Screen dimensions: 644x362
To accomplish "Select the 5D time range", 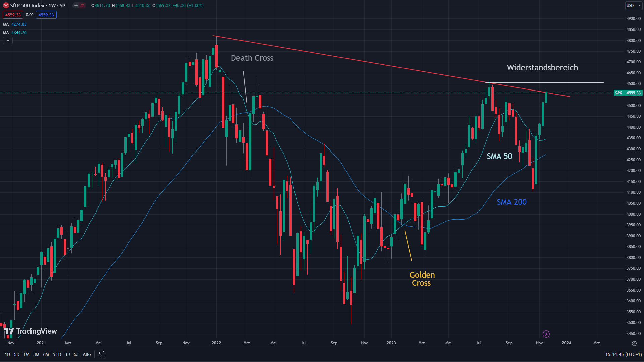I will pos(17,354).
